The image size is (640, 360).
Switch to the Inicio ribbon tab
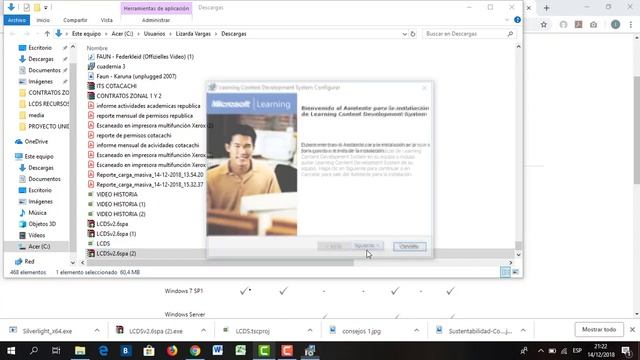(x=43, y=20)
